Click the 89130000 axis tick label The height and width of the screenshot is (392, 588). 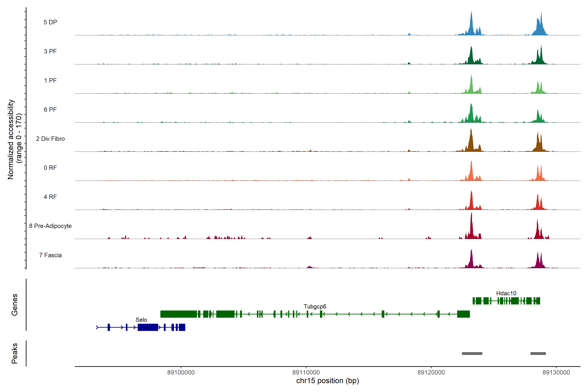point(556,373)
